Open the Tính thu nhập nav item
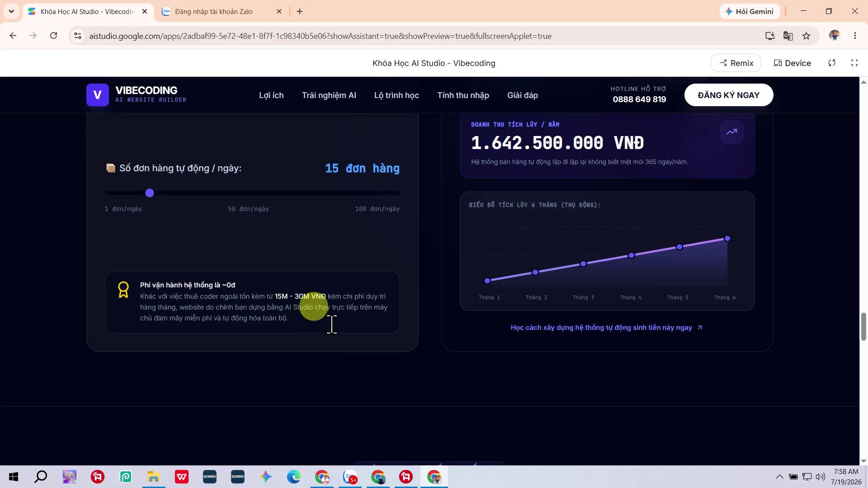Viewport: 868px width, 488px height. click(463, 95)
